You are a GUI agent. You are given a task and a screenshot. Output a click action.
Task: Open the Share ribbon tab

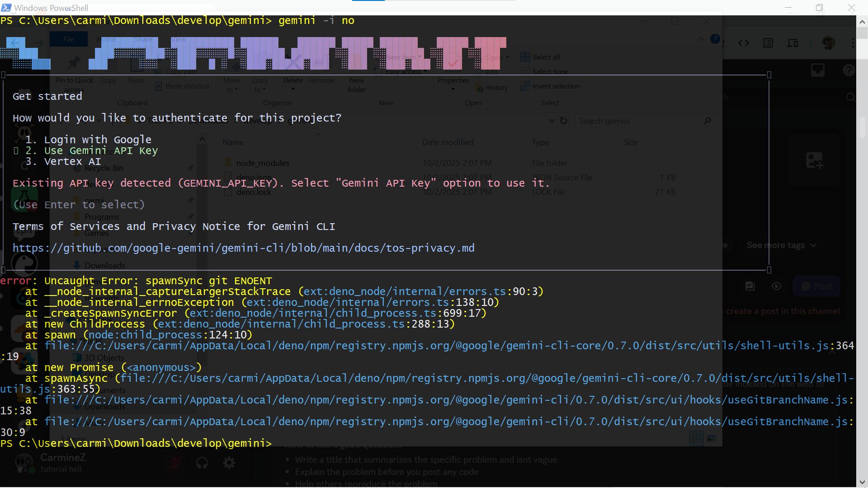tap(143, 39)
